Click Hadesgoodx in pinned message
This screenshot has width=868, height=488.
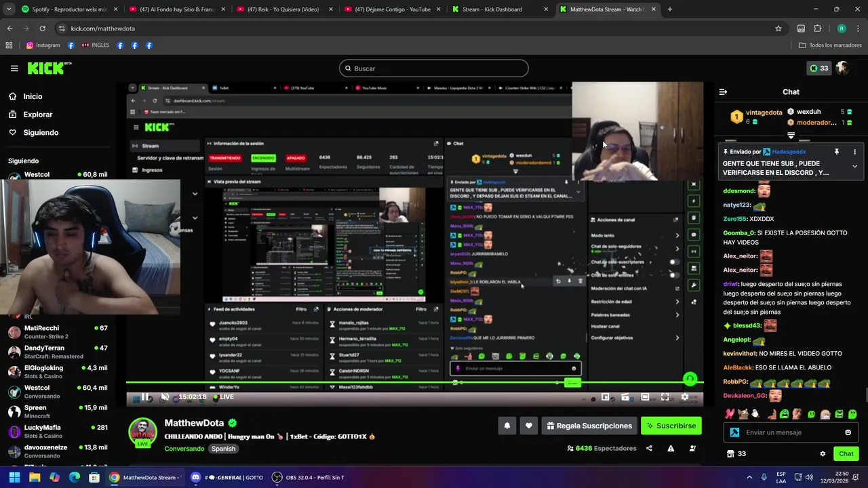(x=789, y=152)
